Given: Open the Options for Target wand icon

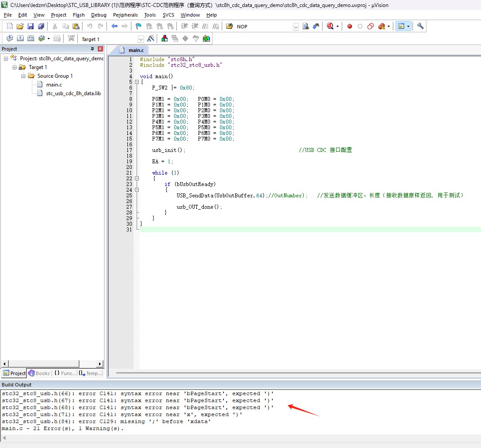Looking at the screenshot, I should (x=151, y=39).
